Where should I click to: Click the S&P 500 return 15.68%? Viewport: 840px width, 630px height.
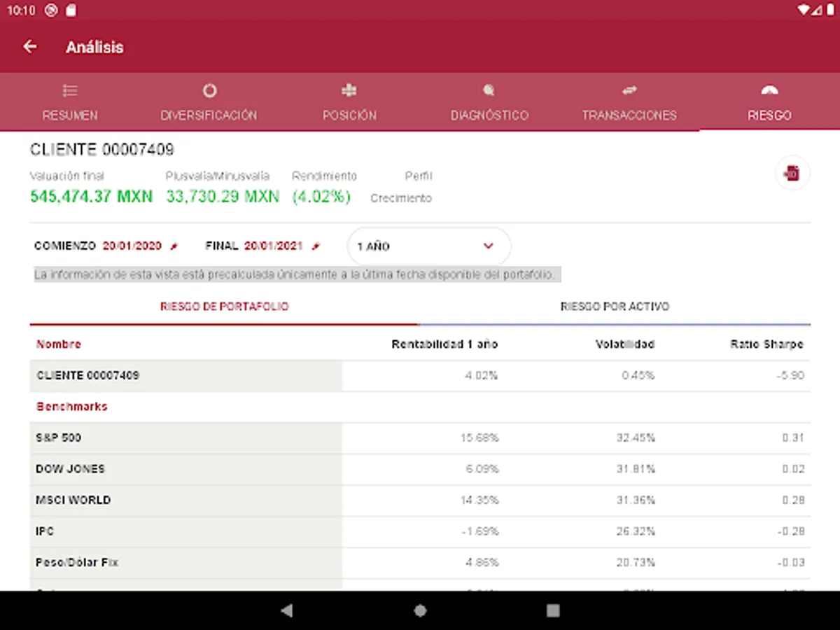tap(479, 438)
